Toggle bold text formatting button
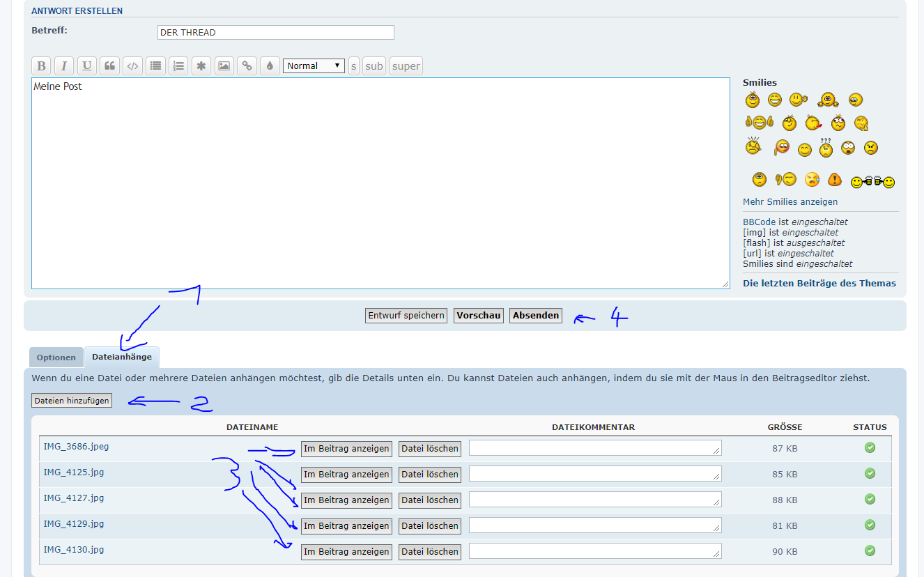This screenshot has width=924, height=577. pos(41,66)
